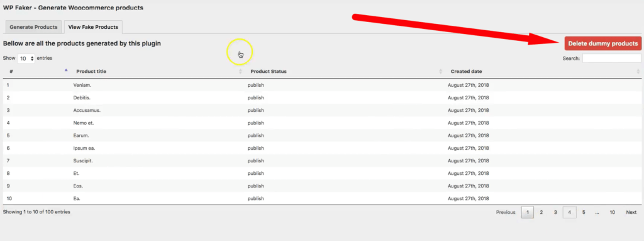Sort by the # column header
Image resolution: width=644 pixels, height=241 pixels.
pos(36,72)
